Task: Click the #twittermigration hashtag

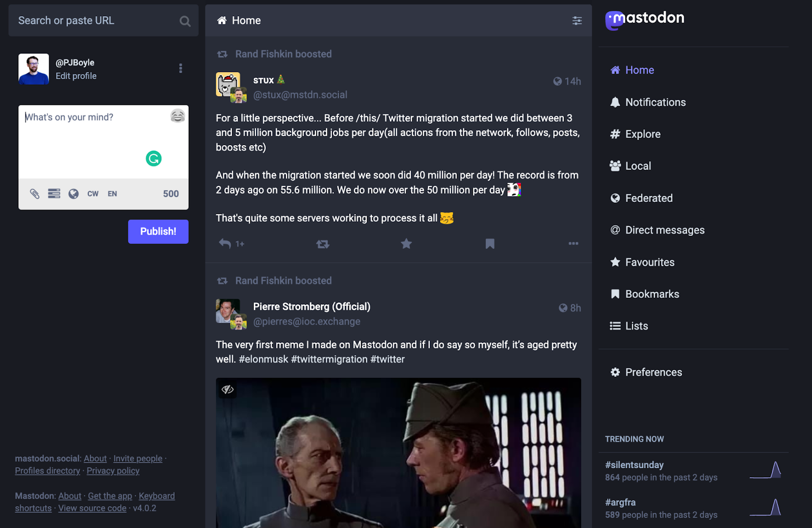Action: point(329,360)
